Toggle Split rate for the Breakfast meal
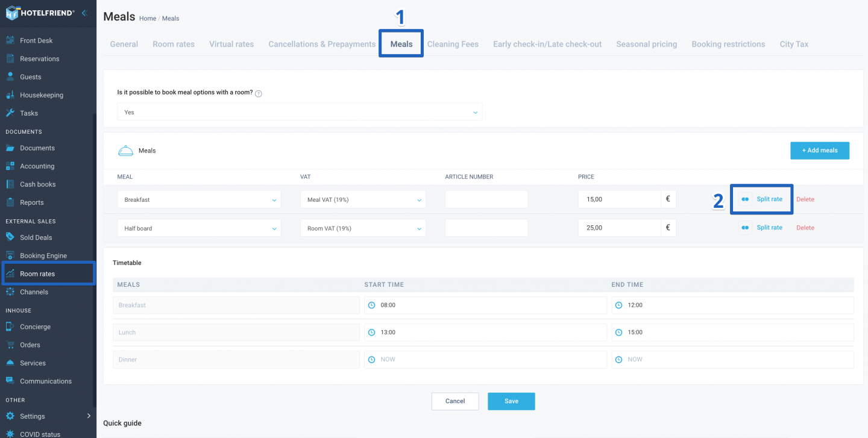Screen dimensions: 868x438 tap(761, 199)
